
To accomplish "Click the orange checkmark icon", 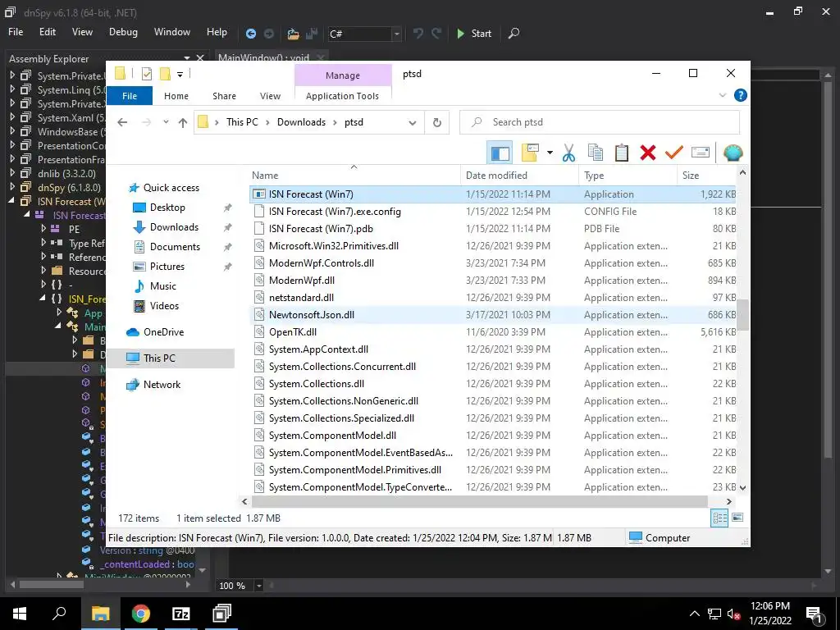I will tap(674, 153).
